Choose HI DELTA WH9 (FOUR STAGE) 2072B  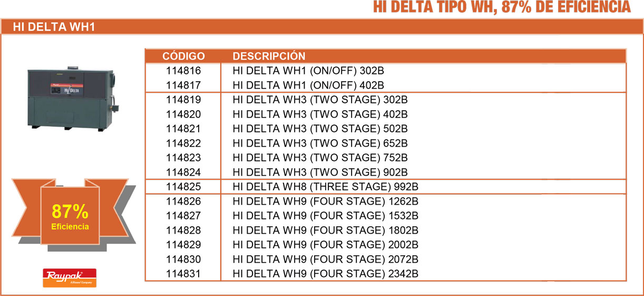(x=325, y=260)
